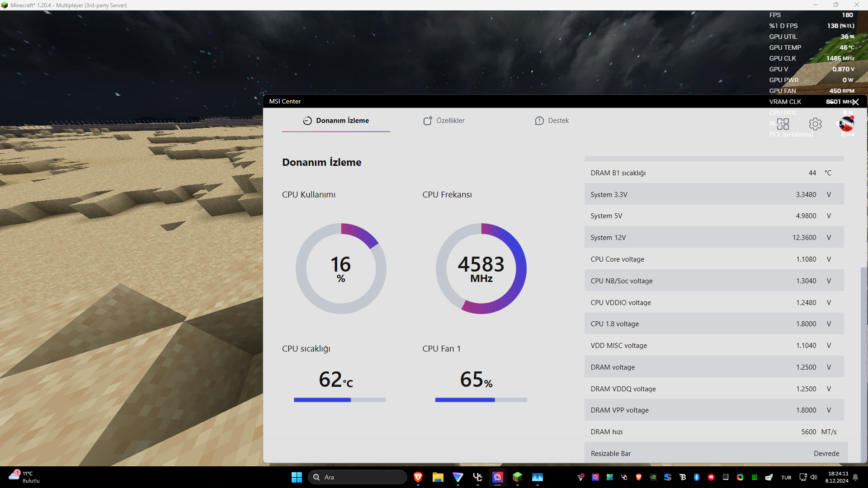The height and width of the screenshot is (488, 868).
Task: Click the Ara taskbar search box
Action: (357, 477)
